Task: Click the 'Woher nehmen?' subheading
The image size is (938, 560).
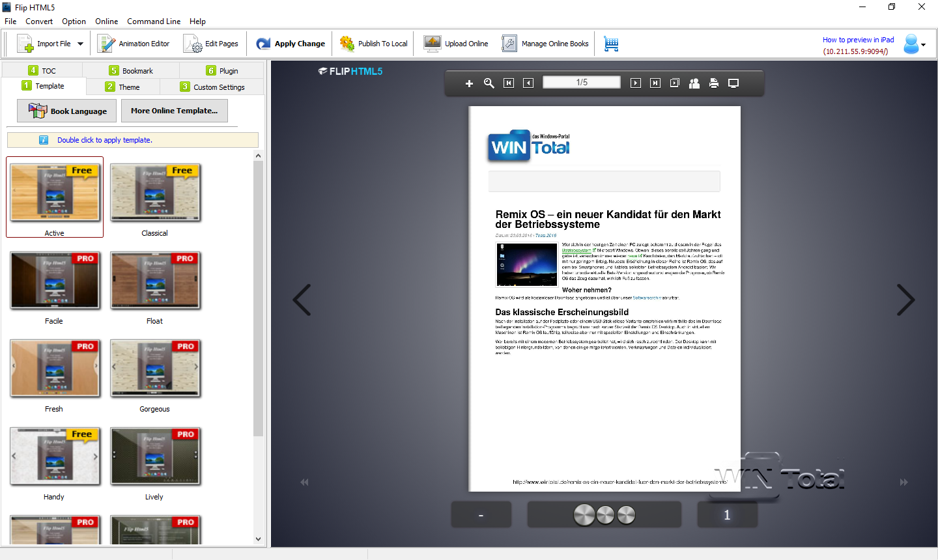Action: point(587,290)
